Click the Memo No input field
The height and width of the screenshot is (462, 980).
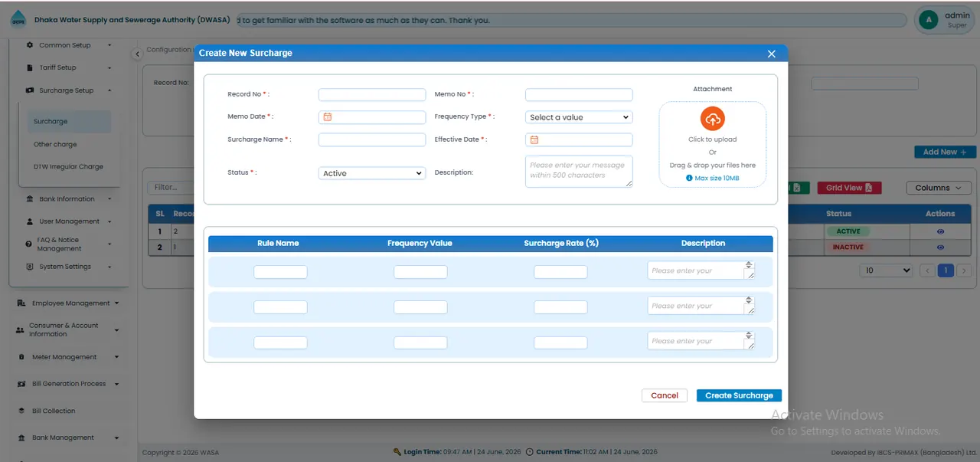tap(579, 95)
